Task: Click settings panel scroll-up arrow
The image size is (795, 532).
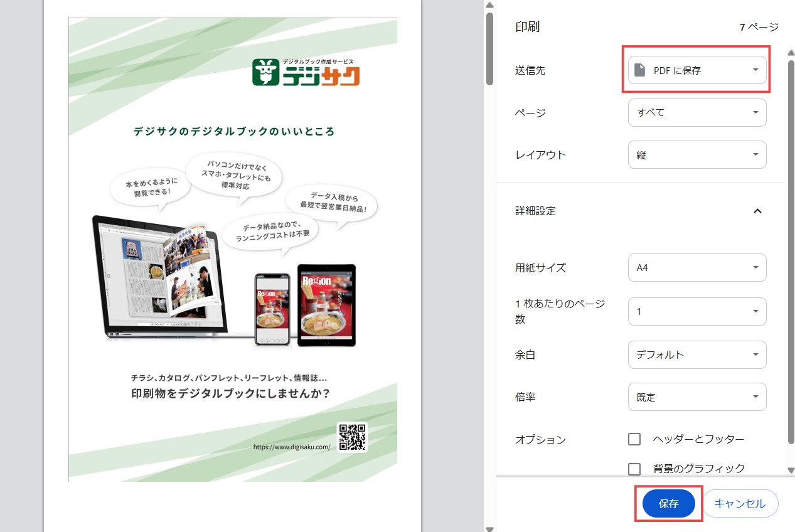Action: pos(791,52)
